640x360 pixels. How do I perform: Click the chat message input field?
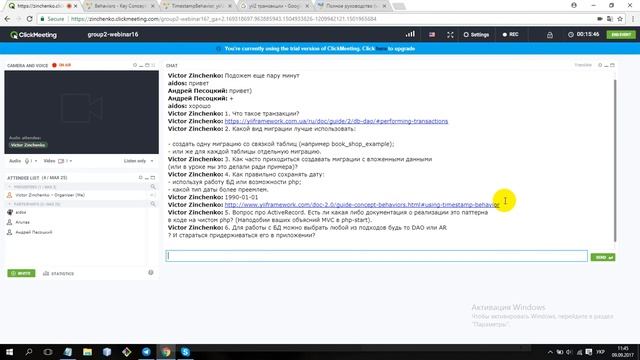376,256
